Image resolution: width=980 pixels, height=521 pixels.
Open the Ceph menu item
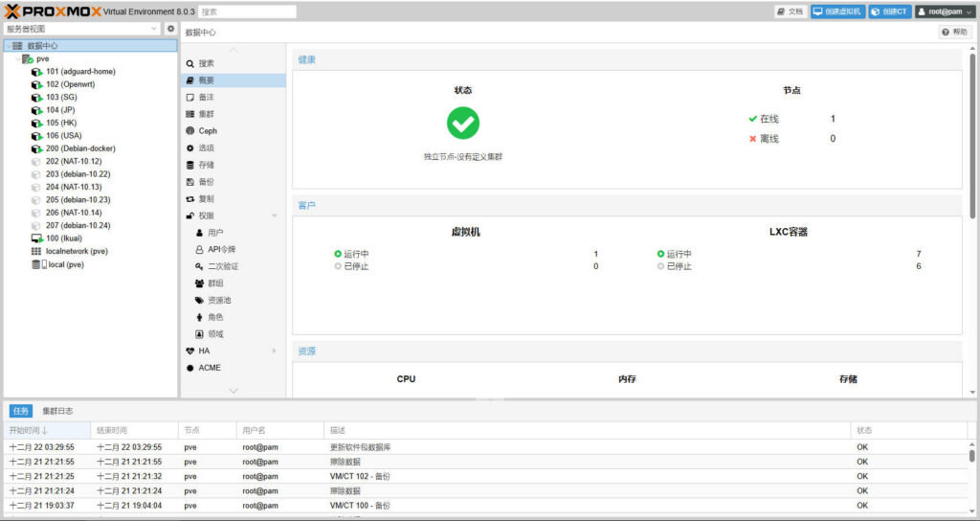tap(207, 131)
